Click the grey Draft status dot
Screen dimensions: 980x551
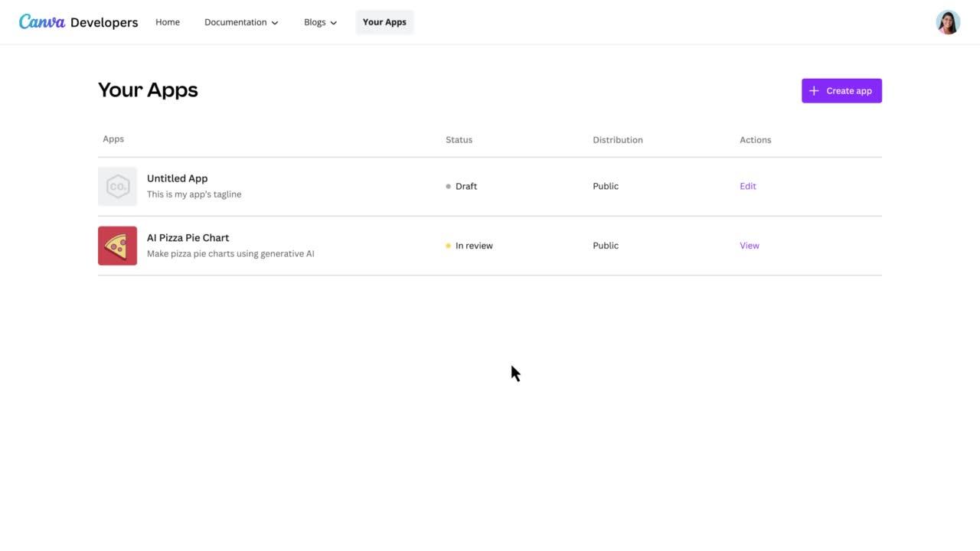[x=449, y=187]
